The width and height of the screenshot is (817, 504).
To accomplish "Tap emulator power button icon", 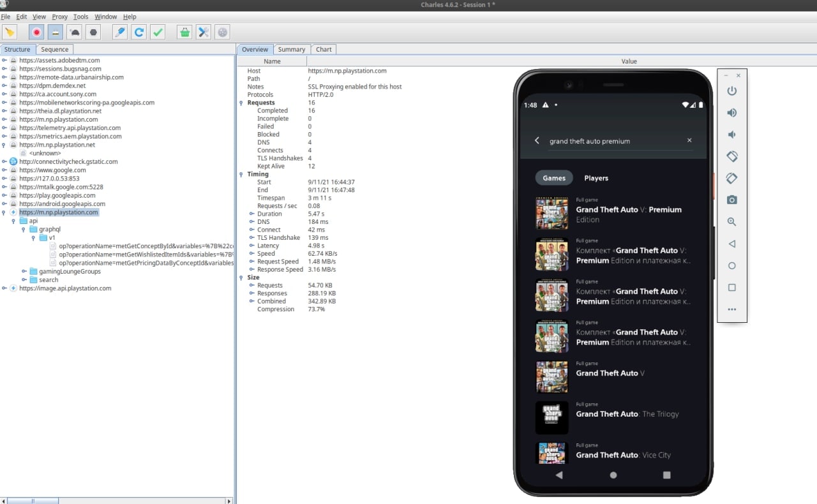I will [x=732, y=91].
